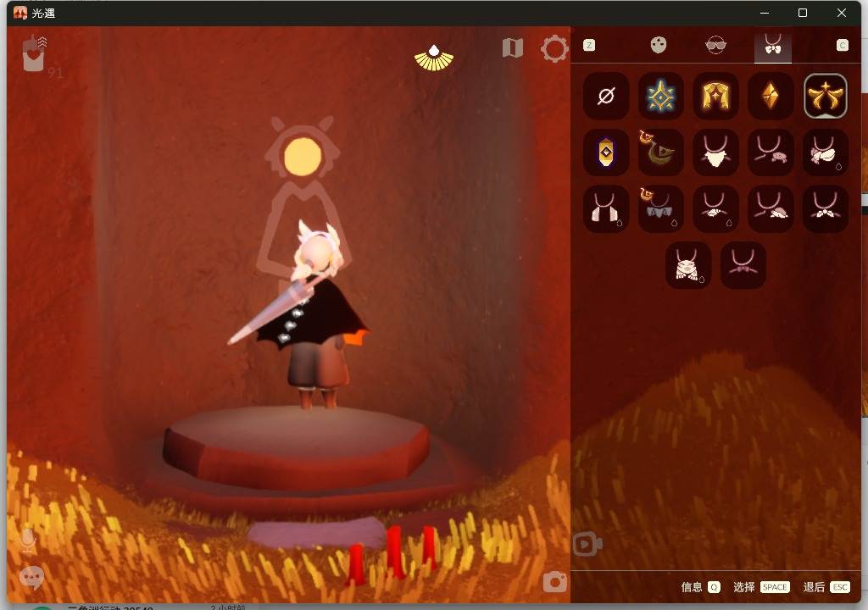Open the heart candle counter

pyautogui.click(x=35, y=54)
